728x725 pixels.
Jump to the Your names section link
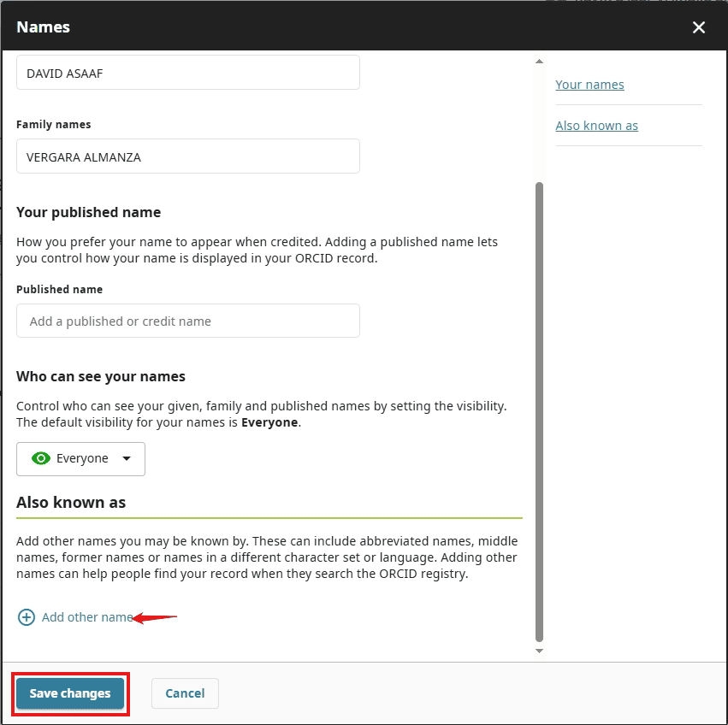tap(589, 85)
